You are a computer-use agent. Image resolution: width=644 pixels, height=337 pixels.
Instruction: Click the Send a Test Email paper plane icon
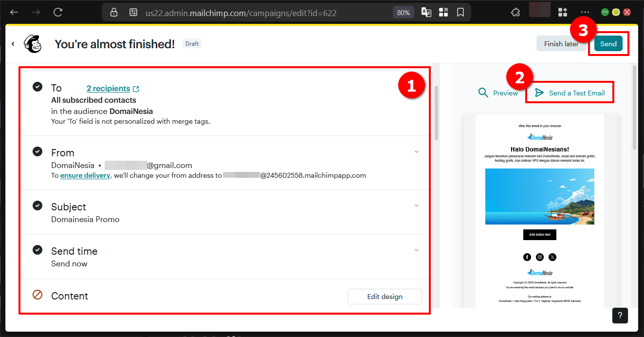(x=538, y=92)
